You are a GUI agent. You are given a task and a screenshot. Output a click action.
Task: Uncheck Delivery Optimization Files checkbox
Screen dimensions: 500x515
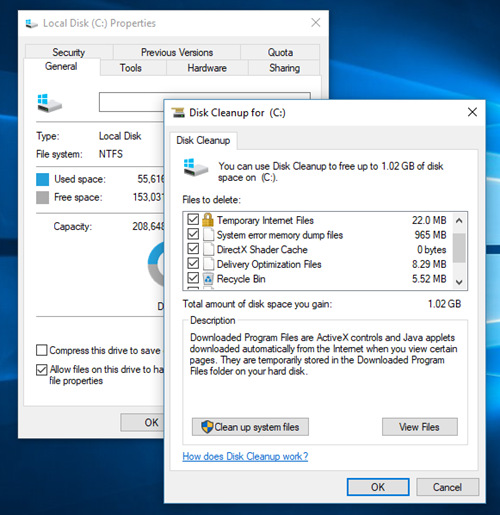point(193,264)
